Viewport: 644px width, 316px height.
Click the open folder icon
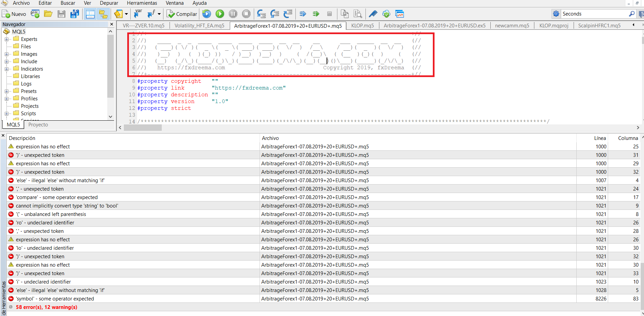pyautogui.click(x=48, y=14)
